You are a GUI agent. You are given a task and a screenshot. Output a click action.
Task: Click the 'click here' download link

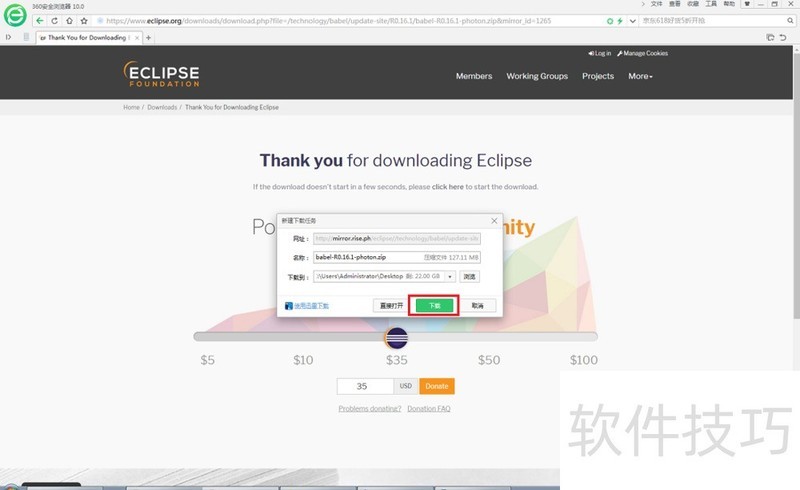(448, 187)
